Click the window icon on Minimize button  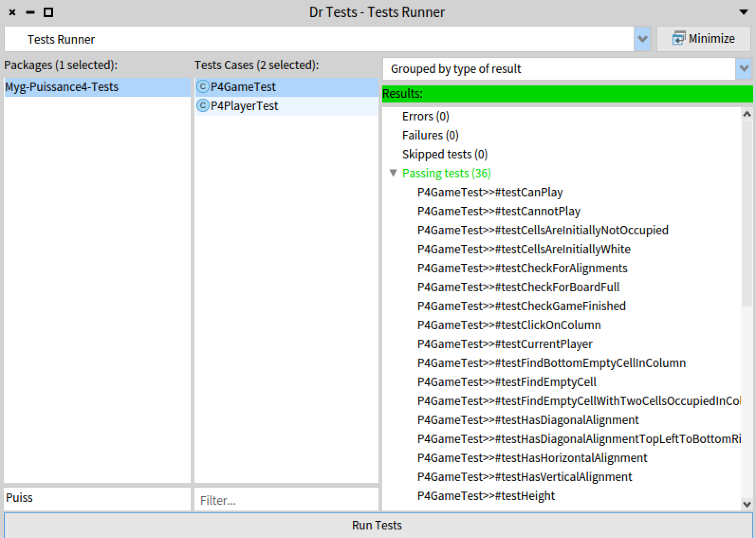(678, 38)
